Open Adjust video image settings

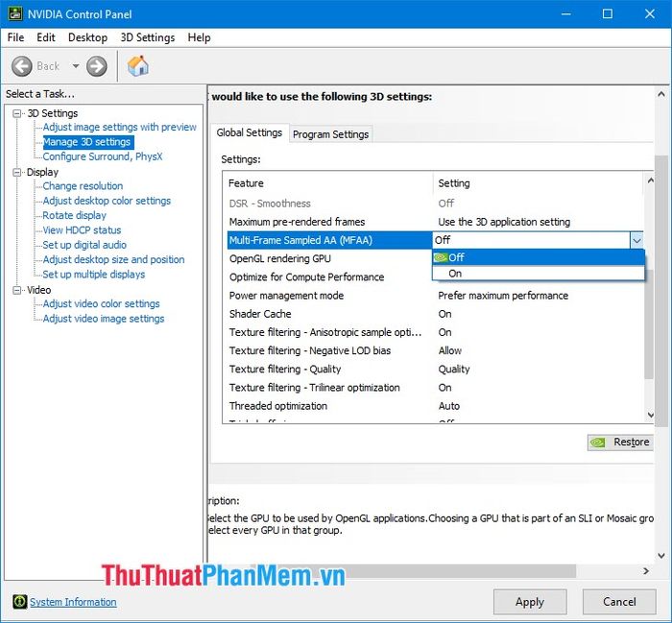click(x=104, y=319)
